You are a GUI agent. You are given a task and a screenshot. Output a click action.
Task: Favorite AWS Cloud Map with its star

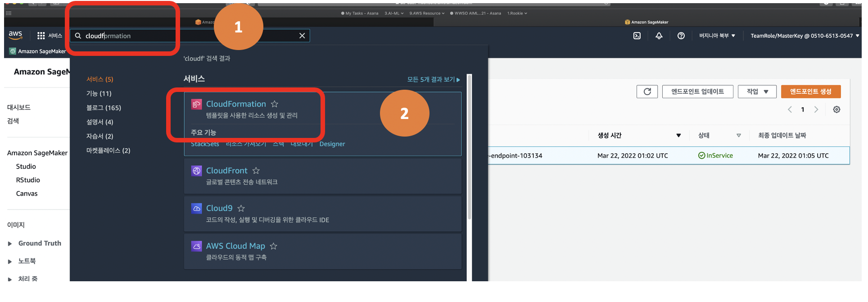click(x=274, y=246)
